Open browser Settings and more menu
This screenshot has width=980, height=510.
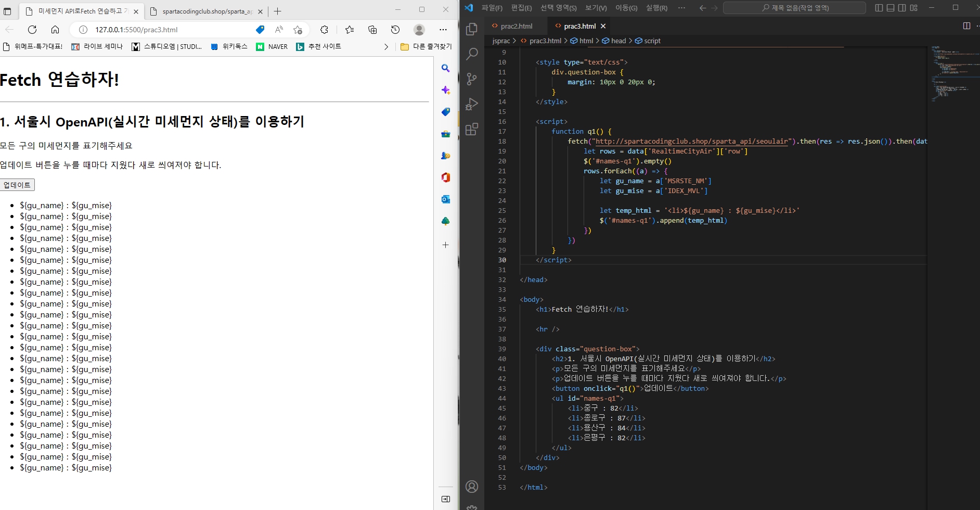tap(443, 30)
